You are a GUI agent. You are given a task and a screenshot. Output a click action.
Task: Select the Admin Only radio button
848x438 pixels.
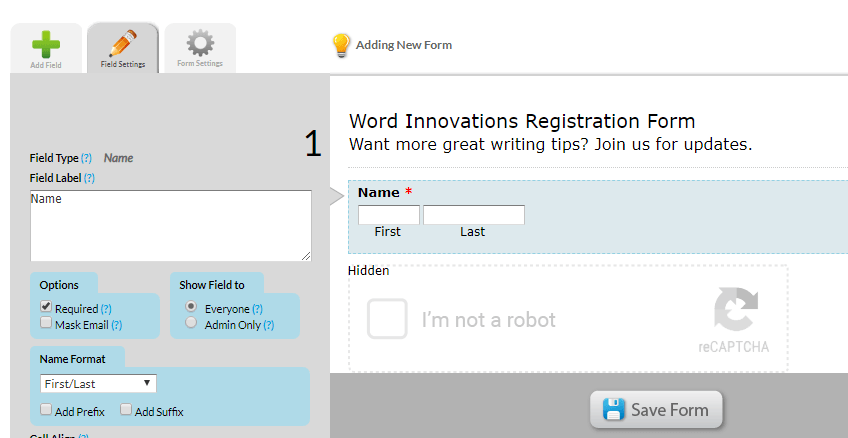191,323
